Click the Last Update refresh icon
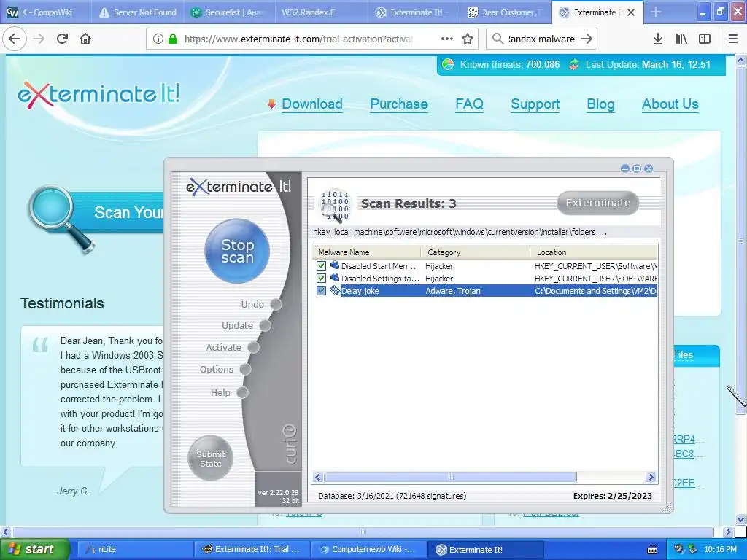The width and height of the screenshot is (747, 560). (573, 64)
